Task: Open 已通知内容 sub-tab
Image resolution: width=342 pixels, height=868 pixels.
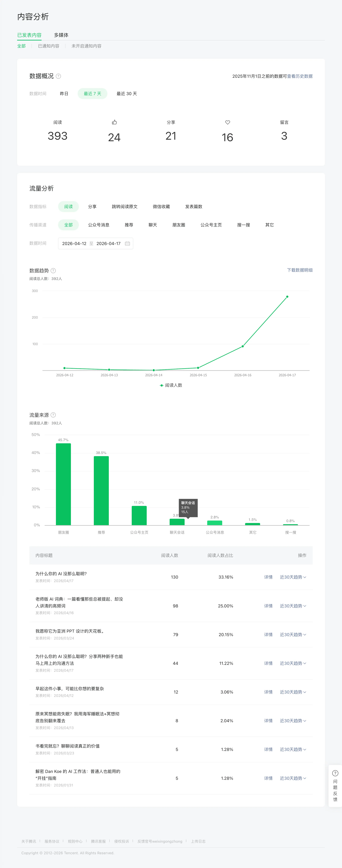Action: (x=49, y=46)
